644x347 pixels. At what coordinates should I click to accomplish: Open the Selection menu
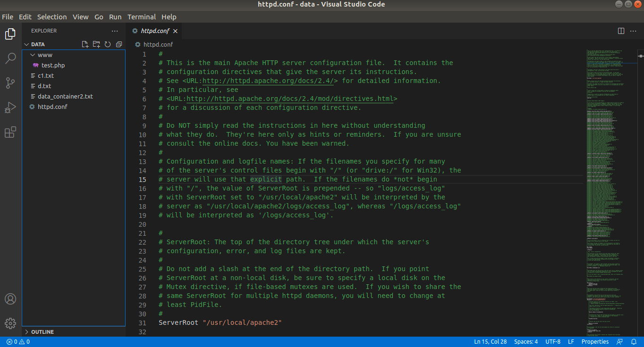52,17
